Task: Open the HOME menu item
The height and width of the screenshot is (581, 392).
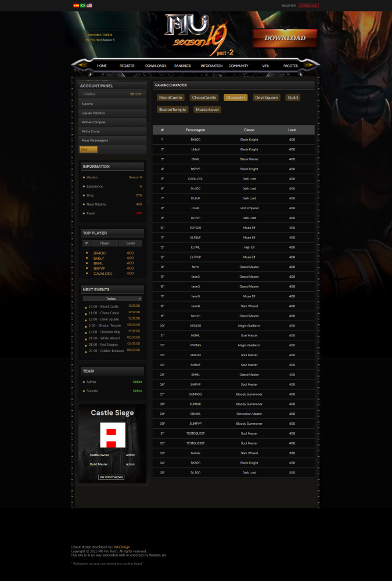Action: (x=102, y=66)
